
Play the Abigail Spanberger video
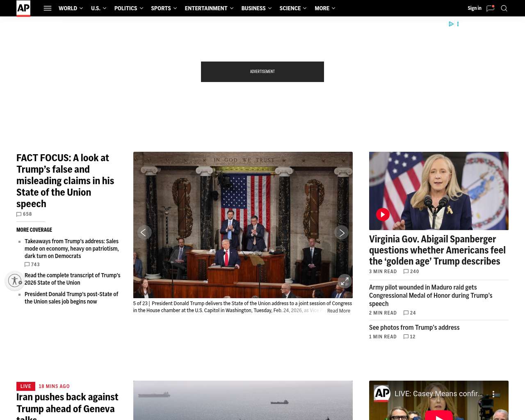click(383, 215)
